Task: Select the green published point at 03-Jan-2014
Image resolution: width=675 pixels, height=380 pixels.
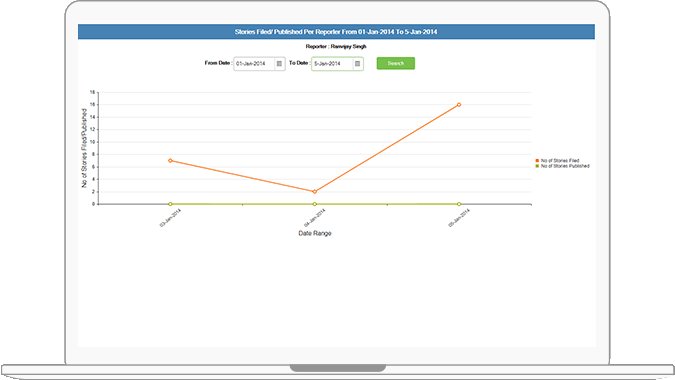Action: [170, 204]
